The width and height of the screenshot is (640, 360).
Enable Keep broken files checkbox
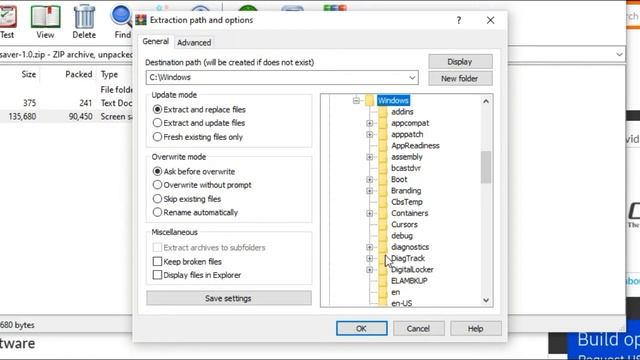[157, 261]
